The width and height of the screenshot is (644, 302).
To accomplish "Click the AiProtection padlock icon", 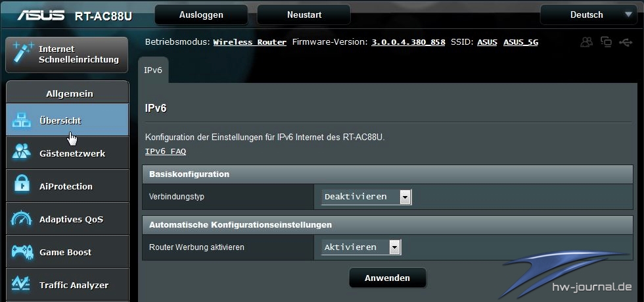I will click(22, 184).
